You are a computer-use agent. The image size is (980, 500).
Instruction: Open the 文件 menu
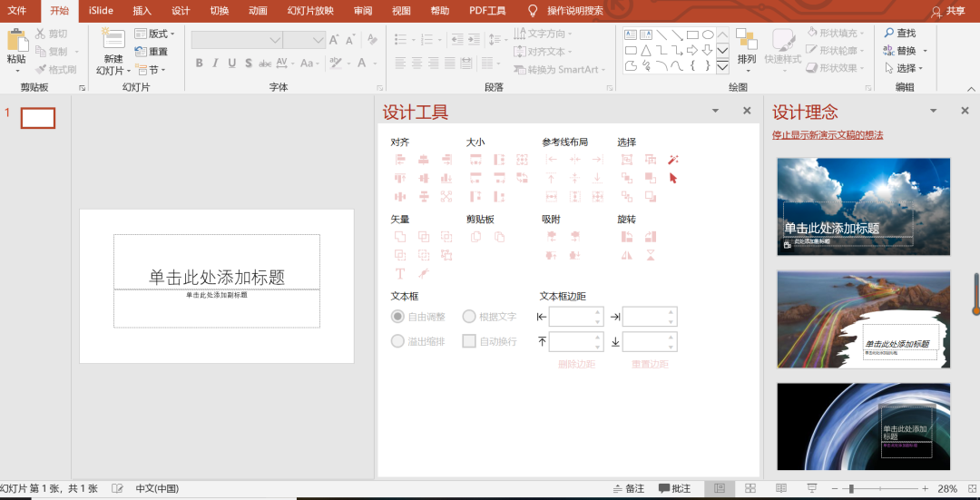(x=17, y=11)
